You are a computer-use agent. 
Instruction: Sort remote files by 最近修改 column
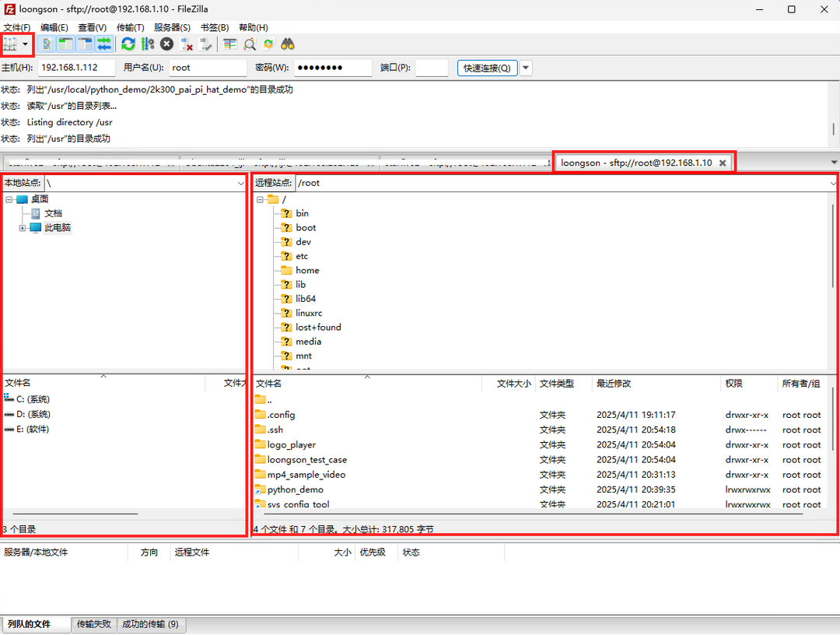[656, 384]
